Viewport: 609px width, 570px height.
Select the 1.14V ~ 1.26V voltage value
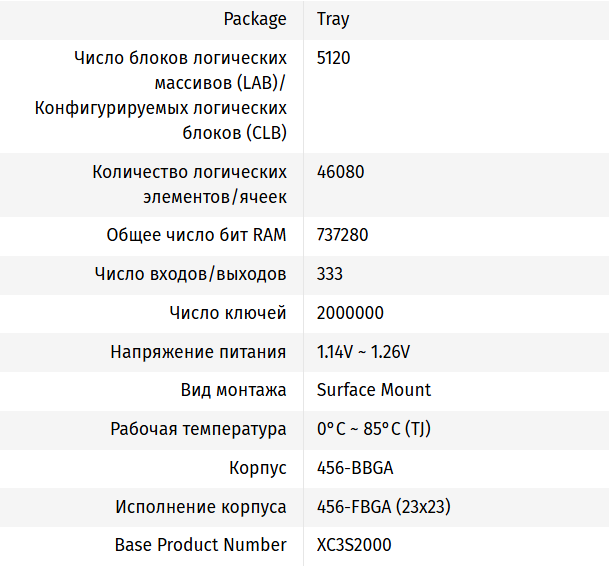click(363, 352)
